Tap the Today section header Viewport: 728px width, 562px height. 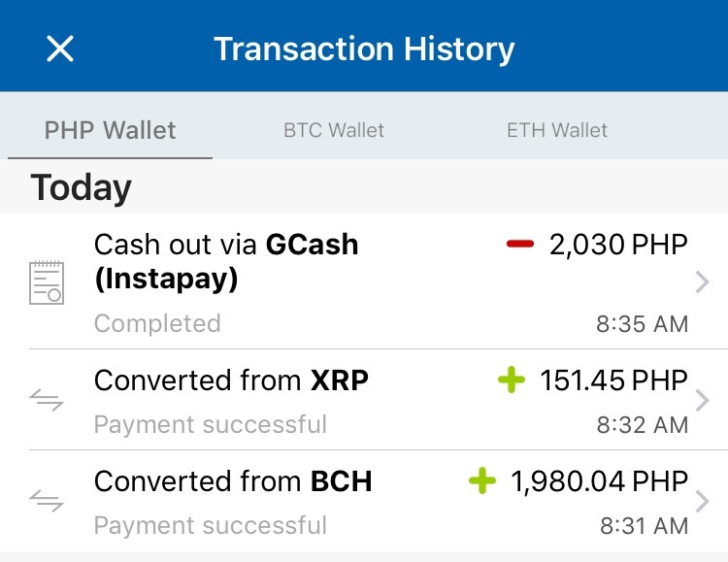click(82, 187)
